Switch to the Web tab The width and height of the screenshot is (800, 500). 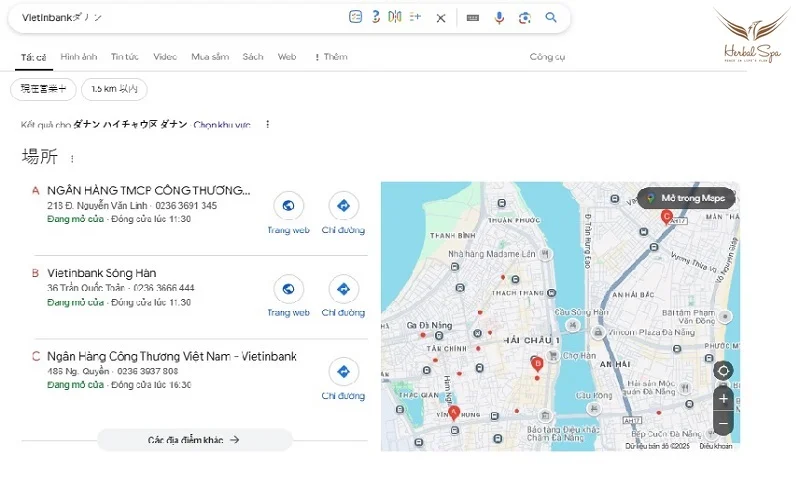pyautogui.click(x=287, y=57)
